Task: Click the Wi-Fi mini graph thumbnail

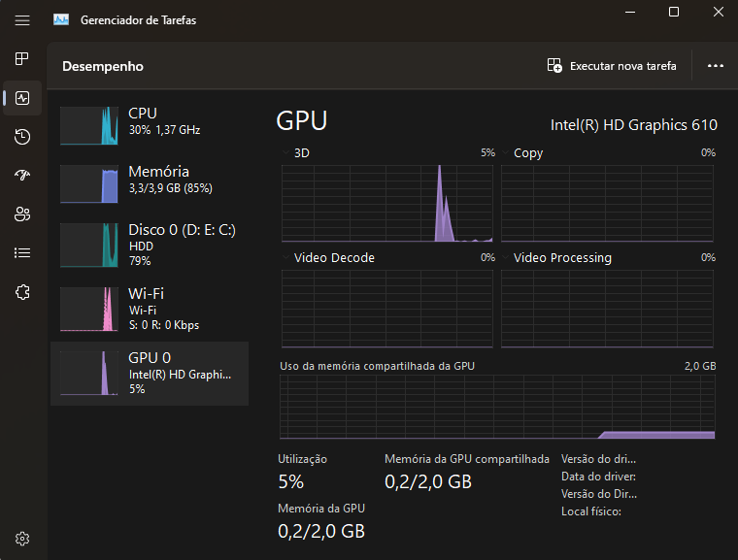Action: [89, 310]
